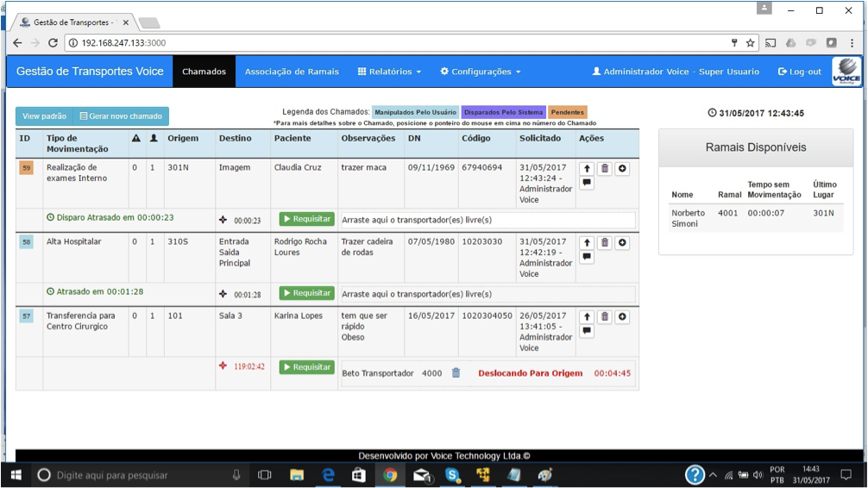Open the Administrador Voice user menu
868x488 pixels.
tap(676, 72)
